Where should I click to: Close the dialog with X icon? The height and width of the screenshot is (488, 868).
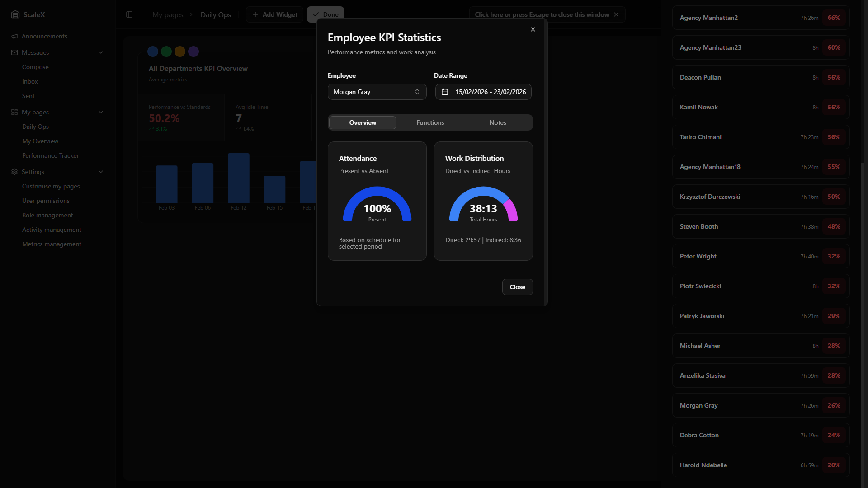[x=533, y=29]
